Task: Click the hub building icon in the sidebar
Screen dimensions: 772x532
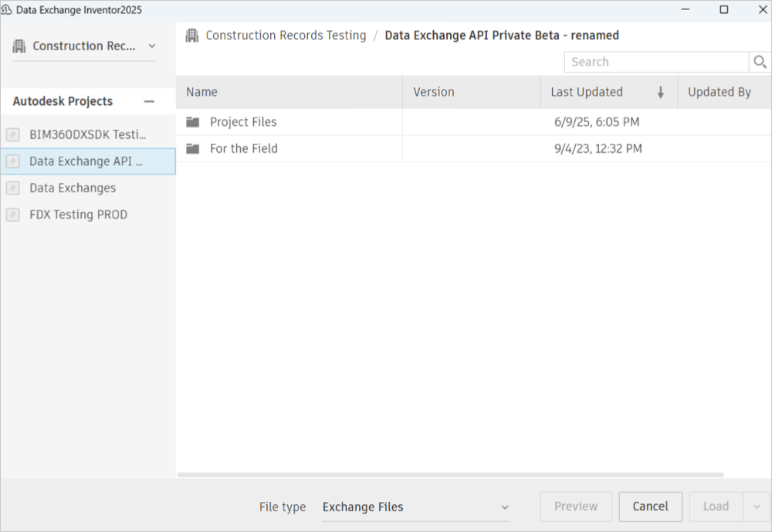Action: 19,46
